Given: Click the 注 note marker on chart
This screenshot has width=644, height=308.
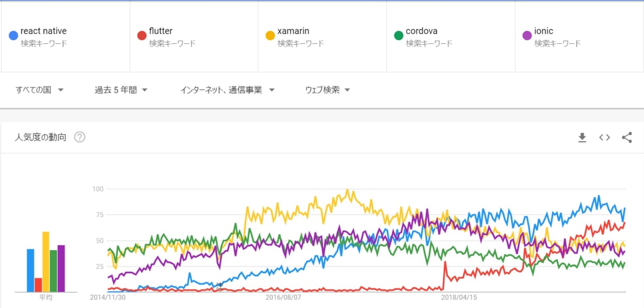Looking at the screenshot, I should pos(219,285).
